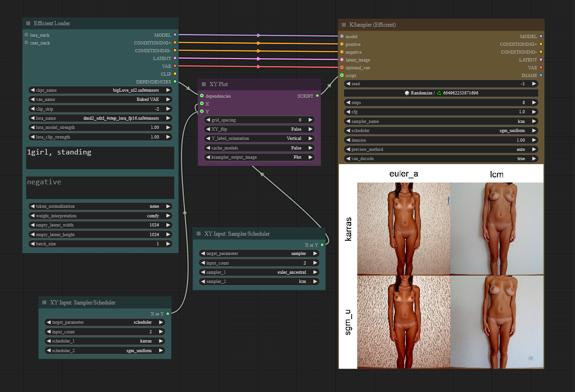This screenshot has height=392, width=575.
Task: Collapse the KSampler (Efficient) node via title dot
Action: pos(343,25)
